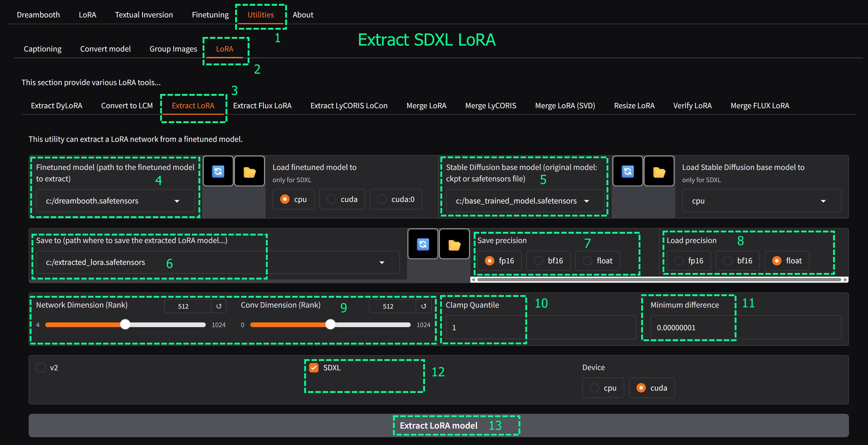This screenshot has height=445, width=868.
Task: Enable the v2 checkbox
Action: (41, 367)
